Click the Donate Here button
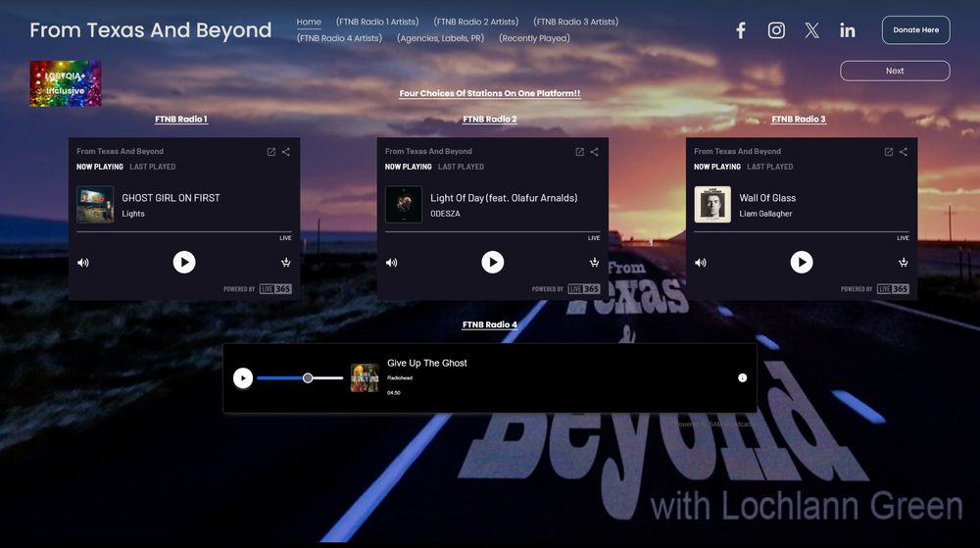Screen dimensions: 980x548 click(x=915, y=30)
